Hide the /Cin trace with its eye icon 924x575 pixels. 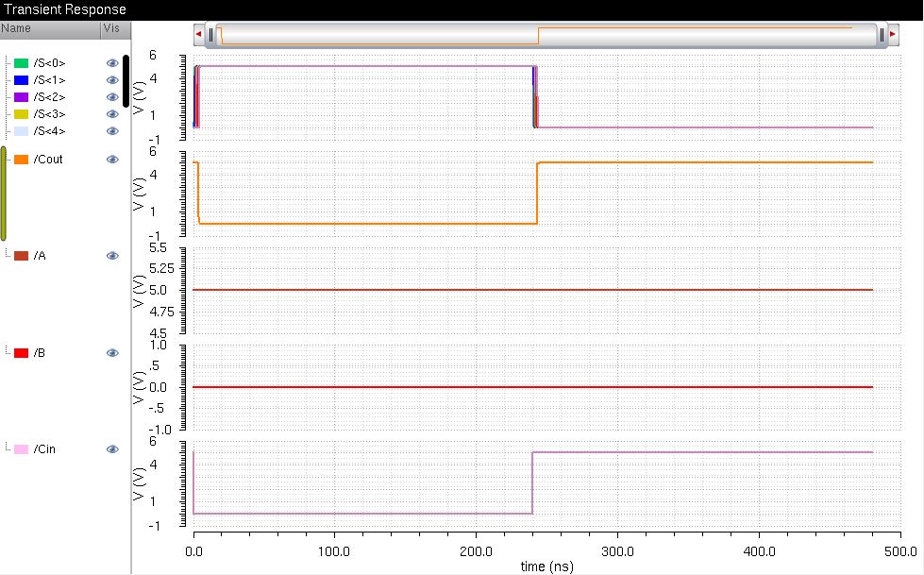tap(112, 449)
